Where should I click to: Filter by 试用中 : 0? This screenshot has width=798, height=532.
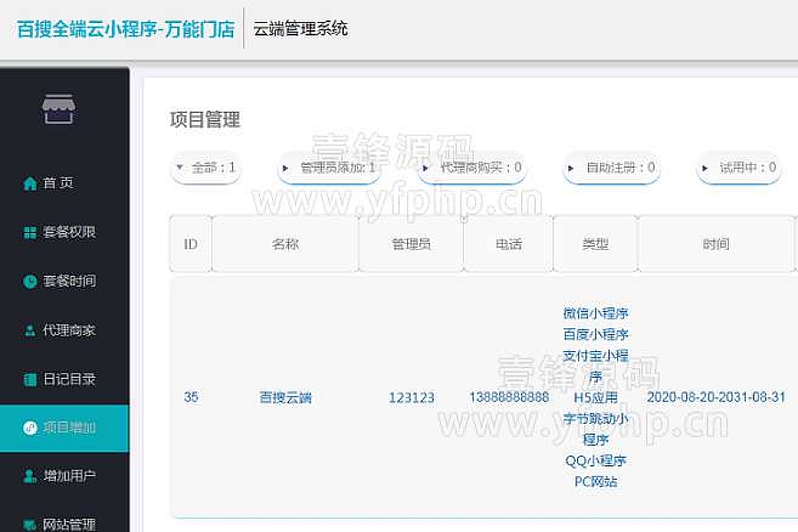739,168
